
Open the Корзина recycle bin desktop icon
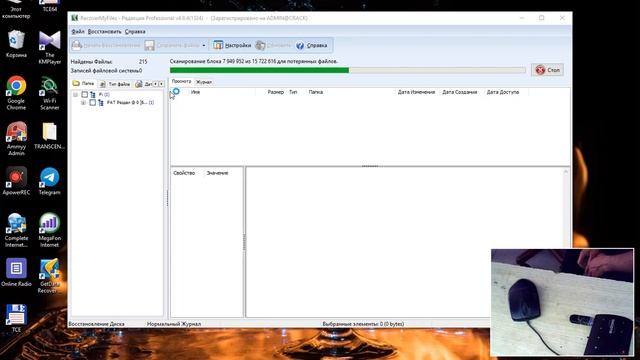[16, 44]
